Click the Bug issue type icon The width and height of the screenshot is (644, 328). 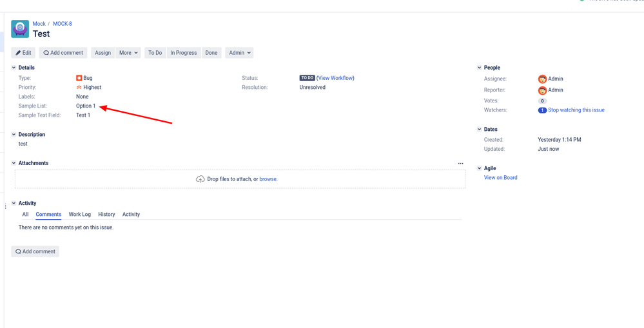click(79, 78)
